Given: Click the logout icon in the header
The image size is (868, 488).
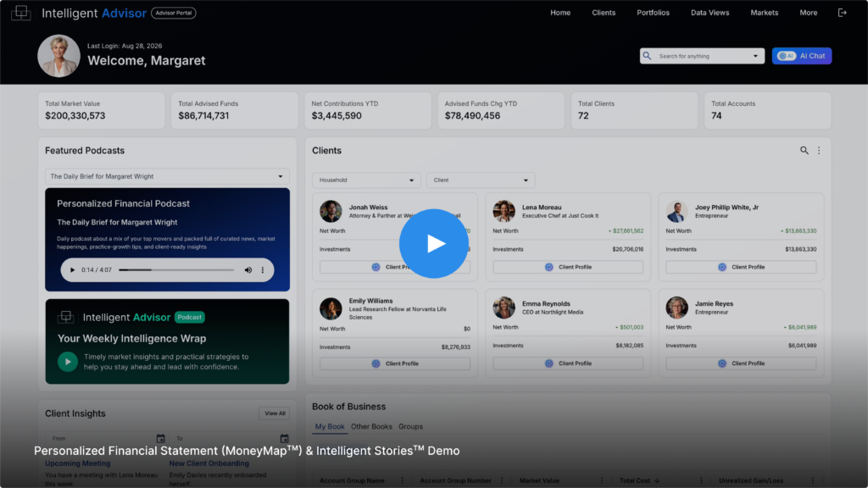Looking at the screenshot, I should pyautogui.click(x=842, y=12).
